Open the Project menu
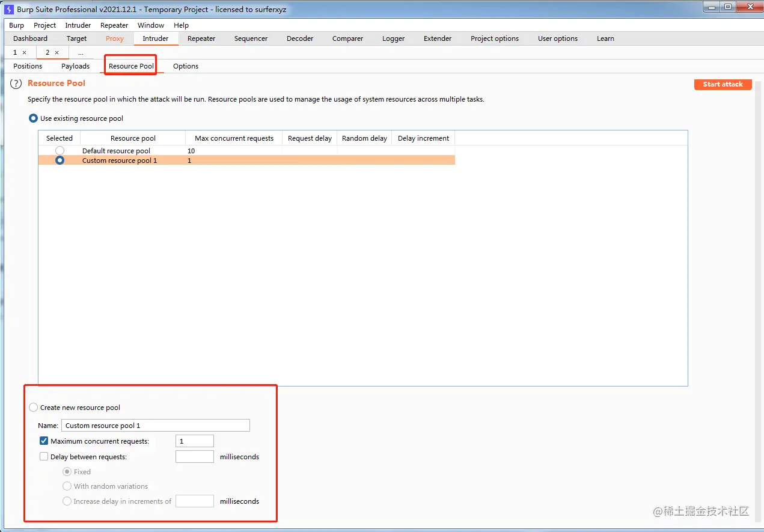Image resolution: width=764 pixels, height=532 pixels. click(44, 25)
